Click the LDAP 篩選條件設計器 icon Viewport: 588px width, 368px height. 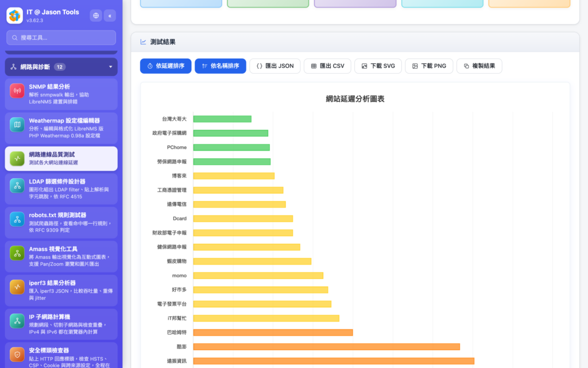17,186
